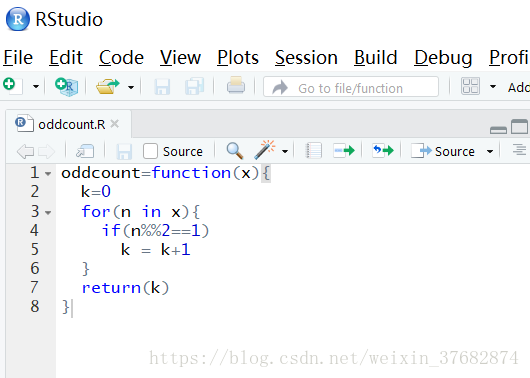
Task: Save oddcount.R using editor toolbar icon
Action: (x=124, y=151)
